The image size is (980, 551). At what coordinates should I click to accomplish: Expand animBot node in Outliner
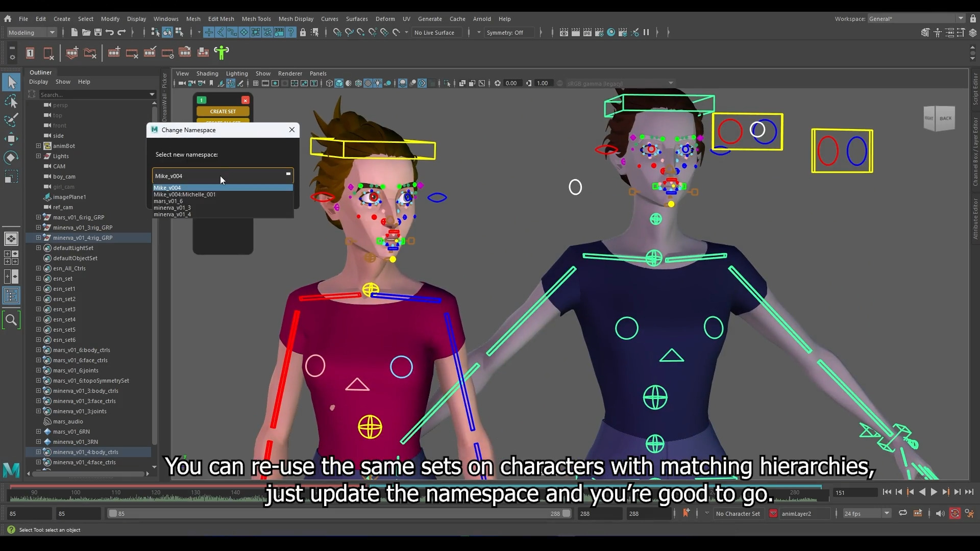pyautogui.click(x=38, y=146)
